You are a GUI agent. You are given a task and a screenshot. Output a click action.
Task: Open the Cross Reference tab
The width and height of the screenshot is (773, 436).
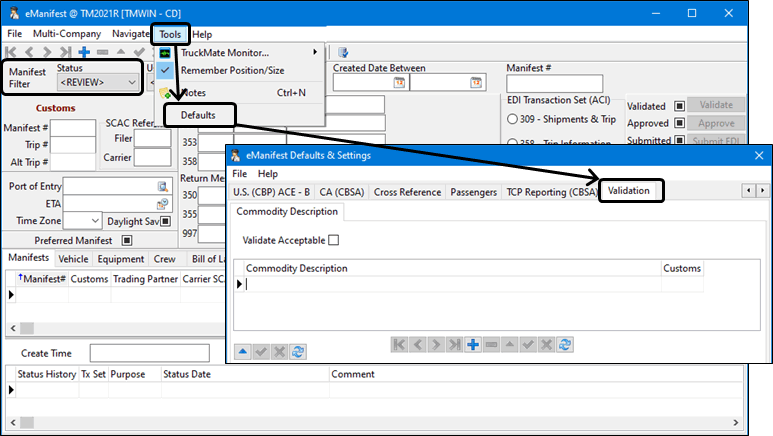[407, 192]
